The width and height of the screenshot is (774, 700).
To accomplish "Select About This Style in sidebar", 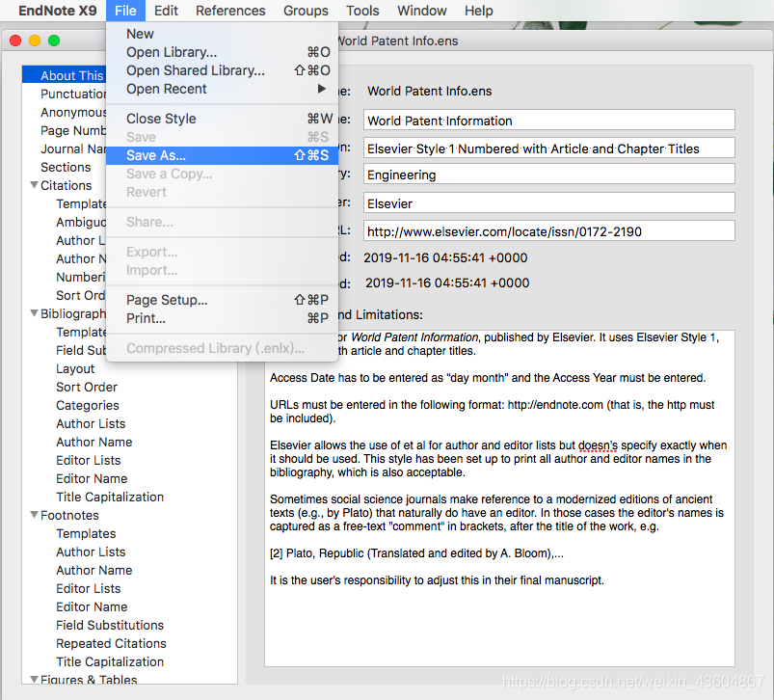I will (65, 75).
